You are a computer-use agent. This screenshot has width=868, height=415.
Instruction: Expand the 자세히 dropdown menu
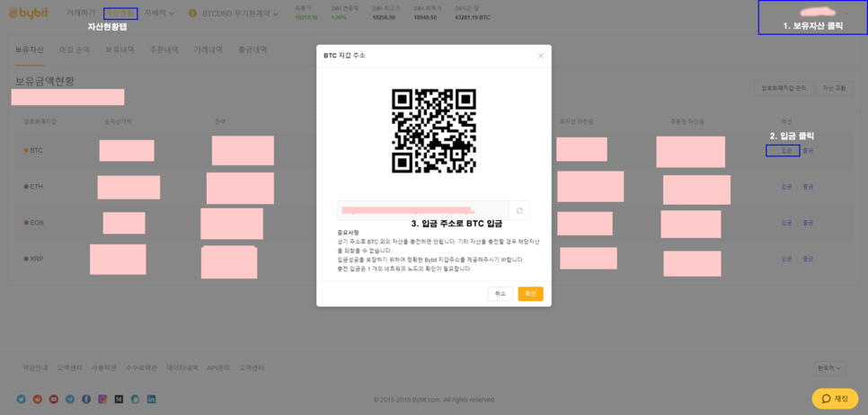pos(159,13)
